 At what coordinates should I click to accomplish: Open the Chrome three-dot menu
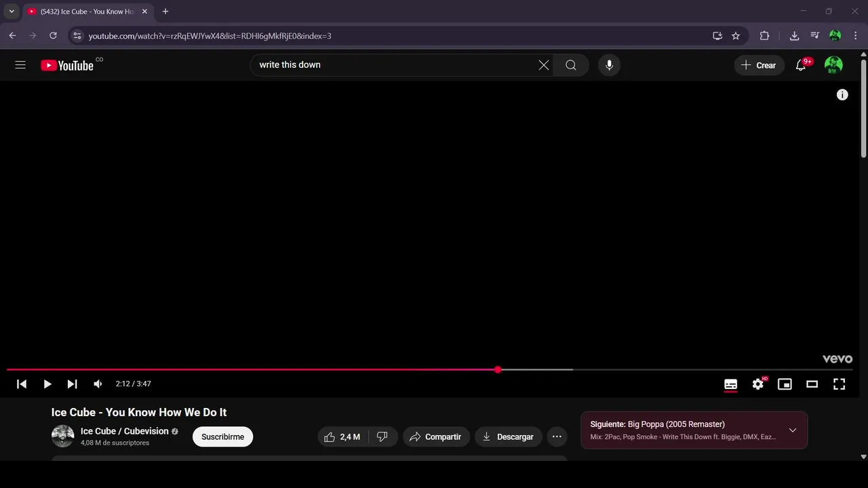855,36
